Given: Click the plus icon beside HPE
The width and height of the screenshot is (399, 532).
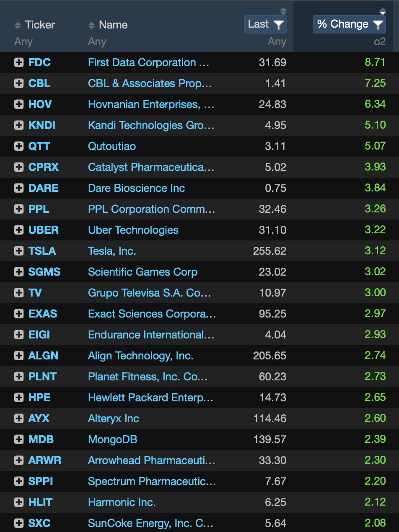Looking at the screenshot, I should click(19, 398).
